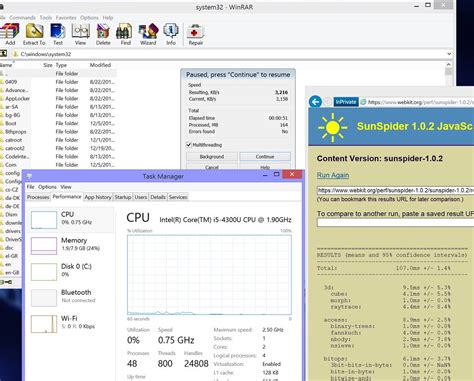Select the catroot folder row
474x381 pixels.
58,140
